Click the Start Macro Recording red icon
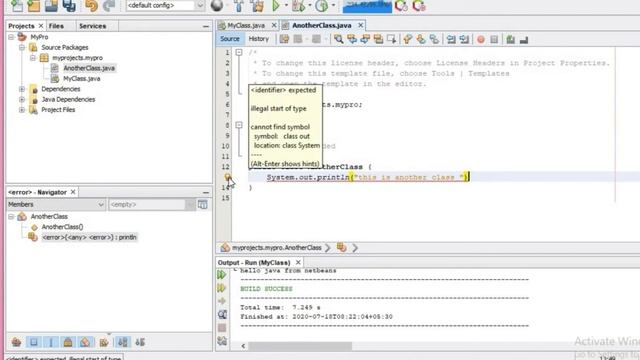Screen dimensions: 640x360 coord(481,39)
